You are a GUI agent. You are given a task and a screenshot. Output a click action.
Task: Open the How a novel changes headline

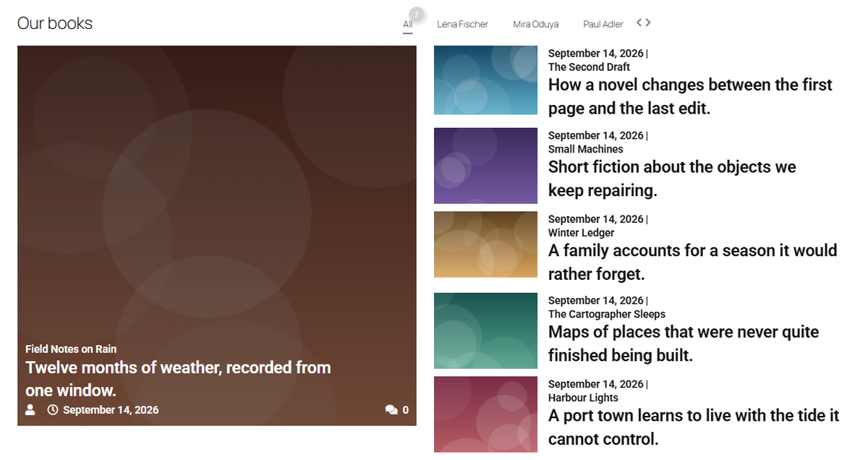(690, 96)
